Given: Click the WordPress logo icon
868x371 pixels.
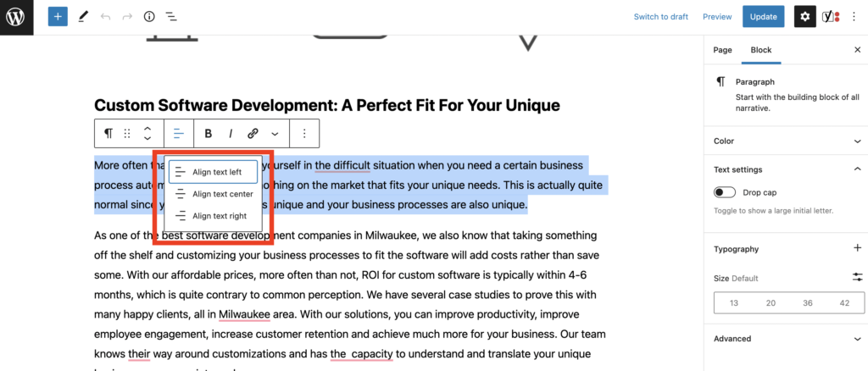Looking at the screenshot, I should 16,17.
